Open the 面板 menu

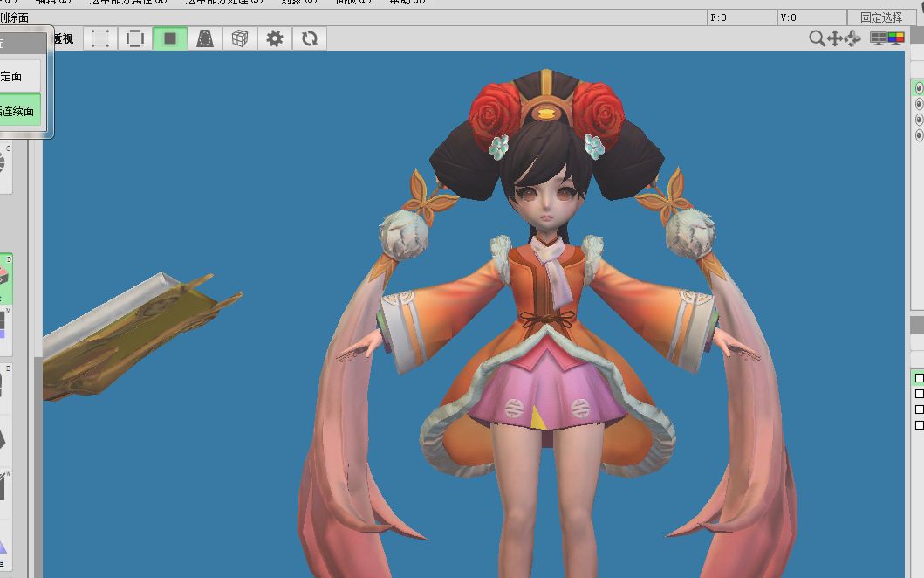point(353,2)
